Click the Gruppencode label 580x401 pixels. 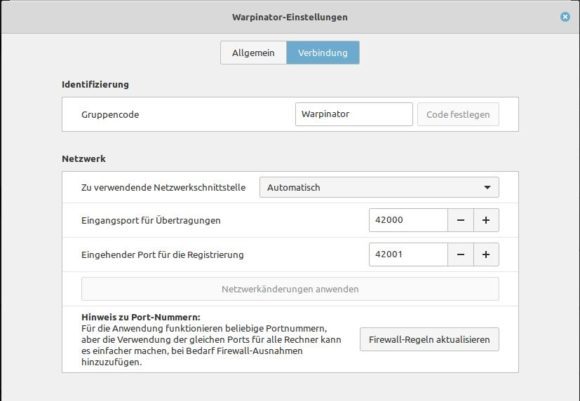point(110,115)
